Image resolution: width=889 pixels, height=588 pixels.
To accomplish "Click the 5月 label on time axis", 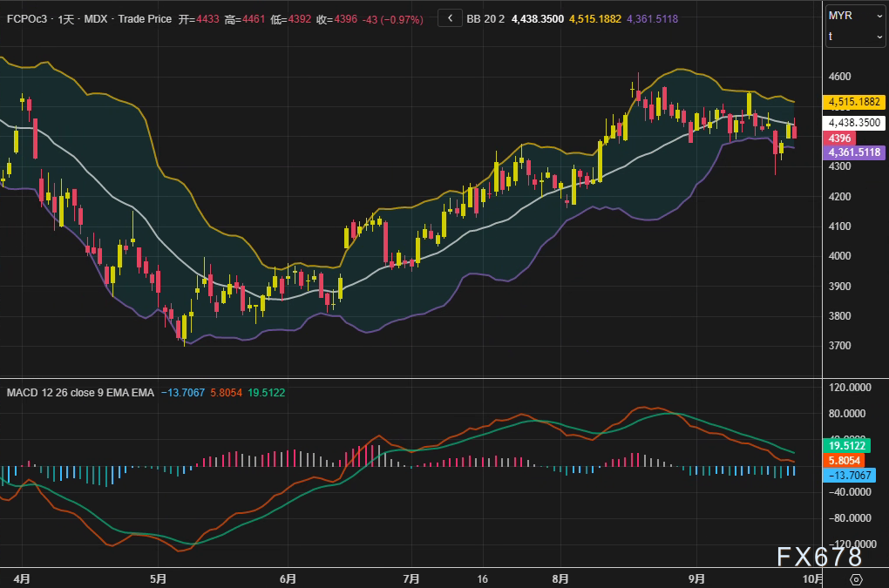I will [x=158, y=578].
